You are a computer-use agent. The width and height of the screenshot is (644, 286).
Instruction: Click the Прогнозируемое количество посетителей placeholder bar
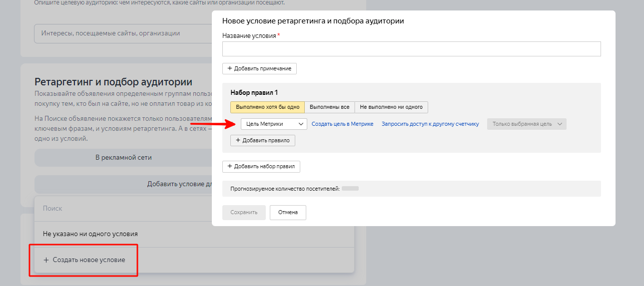click(x=350, y=189)
